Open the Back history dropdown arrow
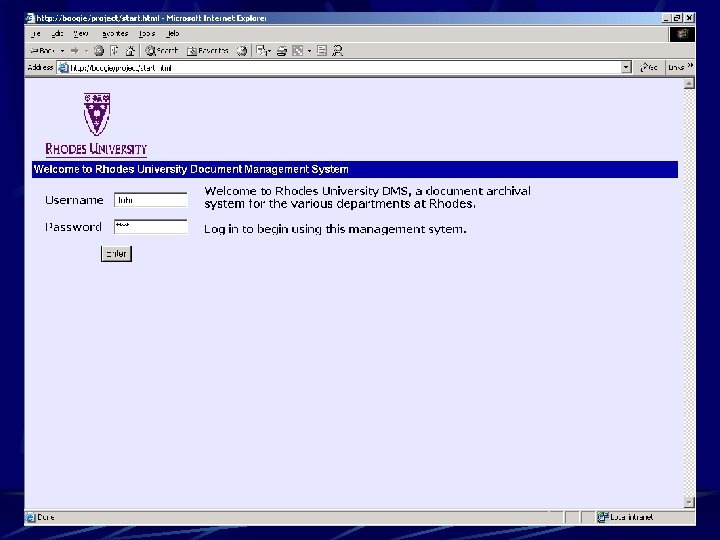The image size is (720, 540). [62, 51]
